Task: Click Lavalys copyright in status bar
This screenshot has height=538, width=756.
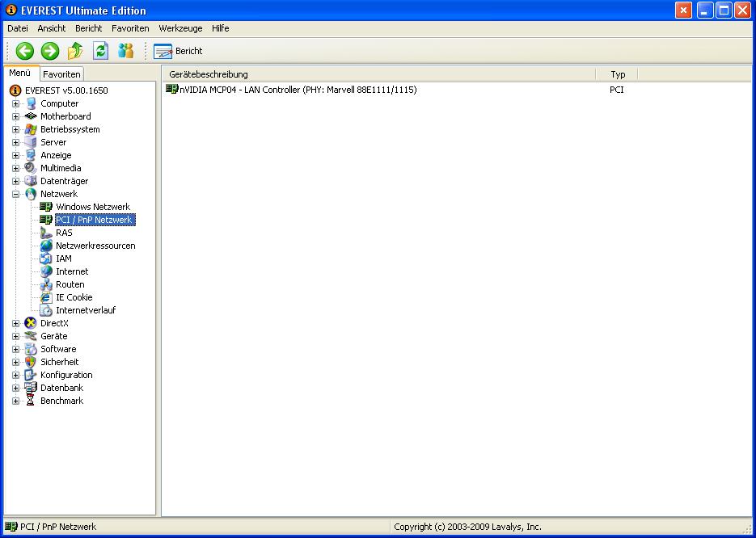Action: point(467,527)
